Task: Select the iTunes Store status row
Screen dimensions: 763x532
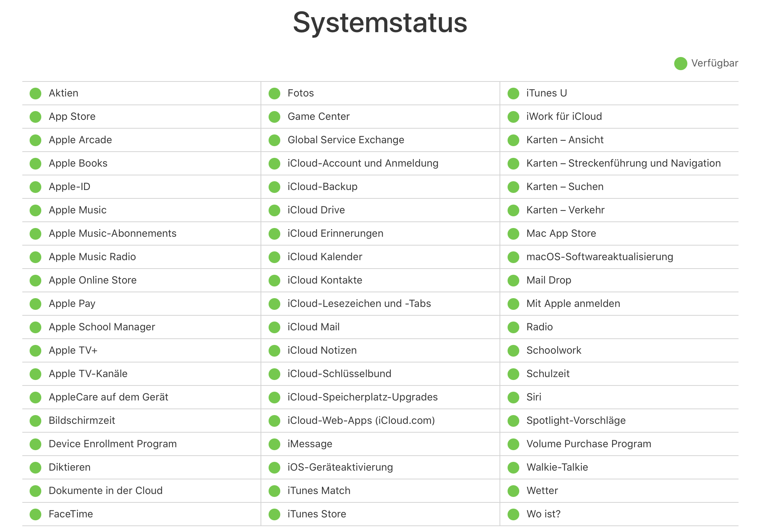Action: [x=316, y=514]
